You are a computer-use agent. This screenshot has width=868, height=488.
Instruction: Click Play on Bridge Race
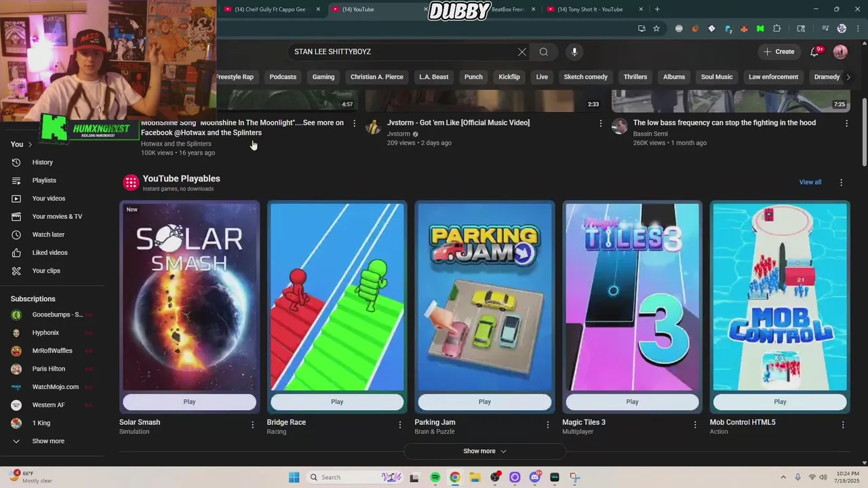pos(337,402)
